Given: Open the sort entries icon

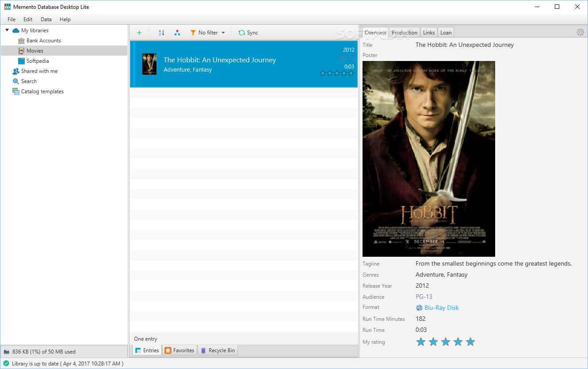Looking at the screenshot, I should [161, 33].
